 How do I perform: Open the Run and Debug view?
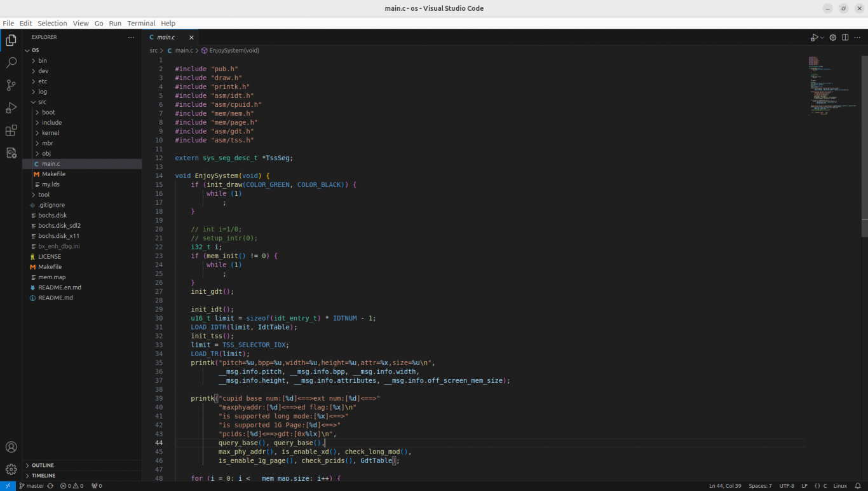click(x=11, y=108)
